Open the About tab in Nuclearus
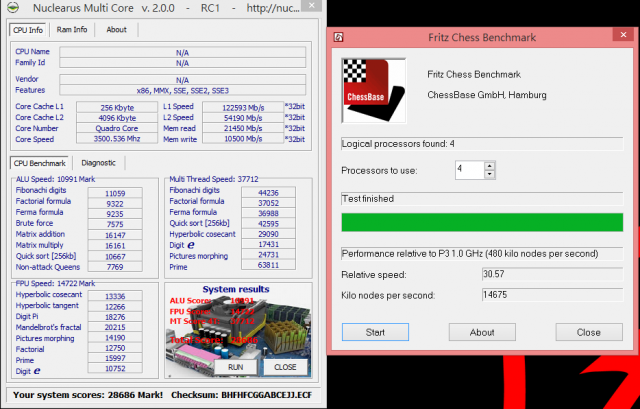Screen dimensions: 640x409 coord(116,29)
